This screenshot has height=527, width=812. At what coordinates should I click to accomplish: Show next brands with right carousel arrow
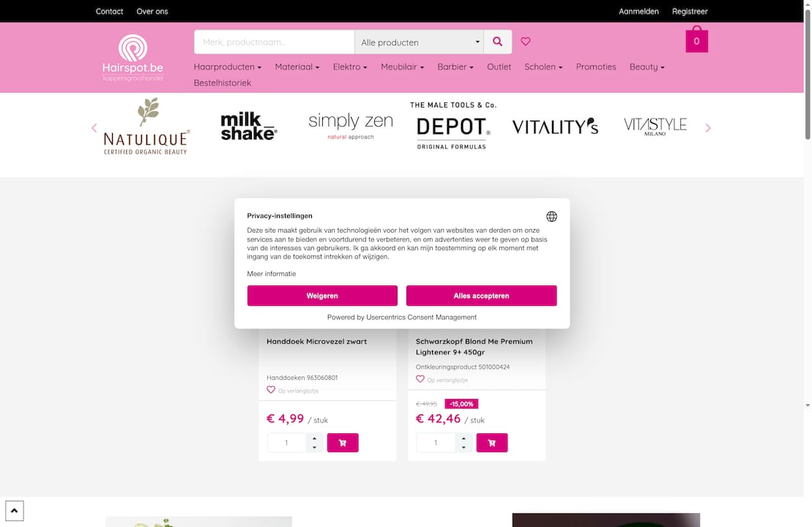click(x=708, y=128)
